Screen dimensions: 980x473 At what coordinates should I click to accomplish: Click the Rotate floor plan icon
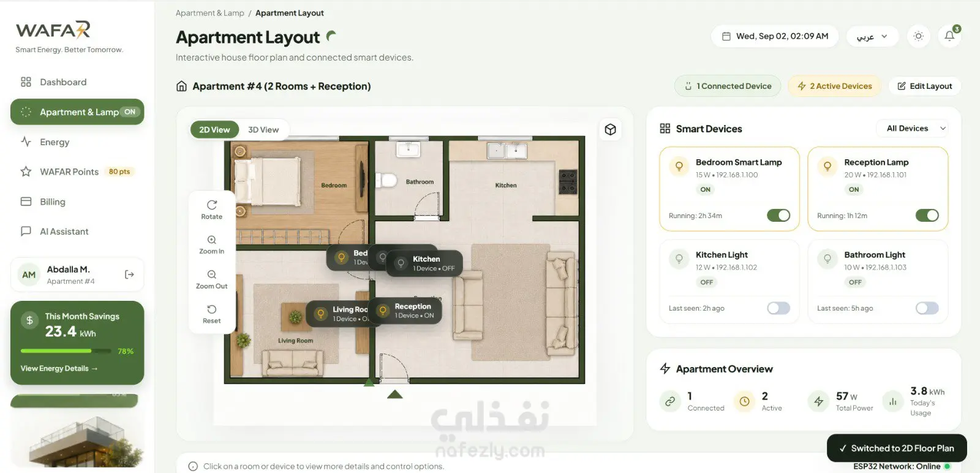tap(212, 205)
